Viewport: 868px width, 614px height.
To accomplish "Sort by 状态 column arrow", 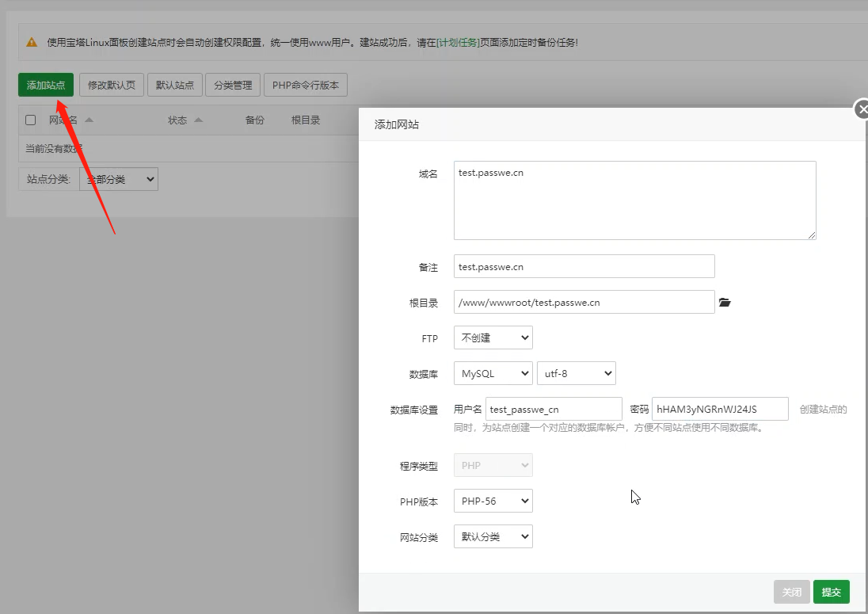I will (199, 120).
